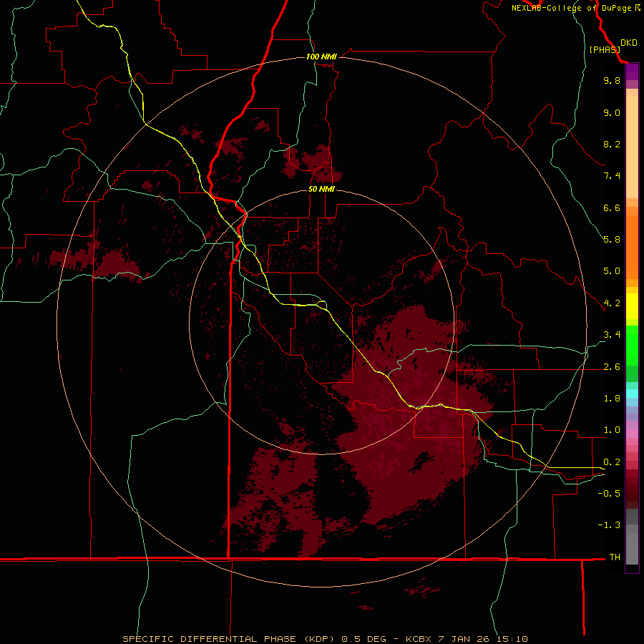The width and height of the screenshot is (644, 644).
Task: Click the 5.8 value on the color scale
Action: 612,240
